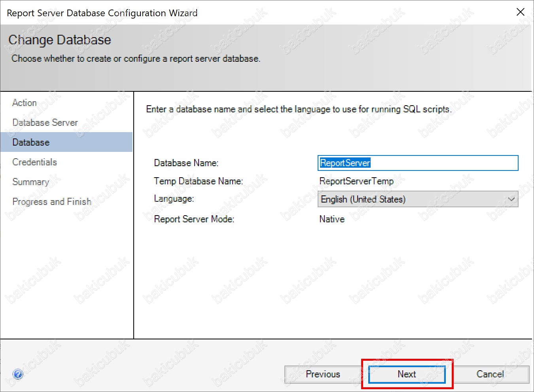The image size is (534, 392).
Task: Click the Report Server Mode label
Action: [194, 219]
